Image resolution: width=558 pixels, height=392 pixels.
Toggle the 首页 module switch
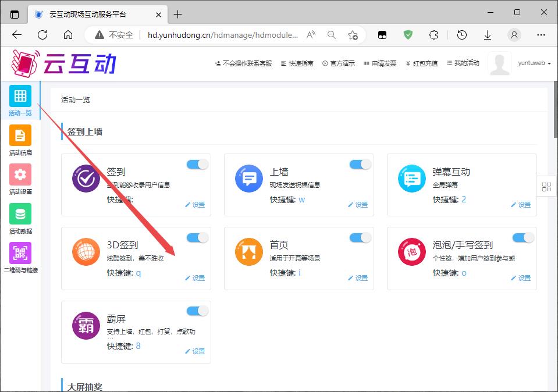point(361,238)
